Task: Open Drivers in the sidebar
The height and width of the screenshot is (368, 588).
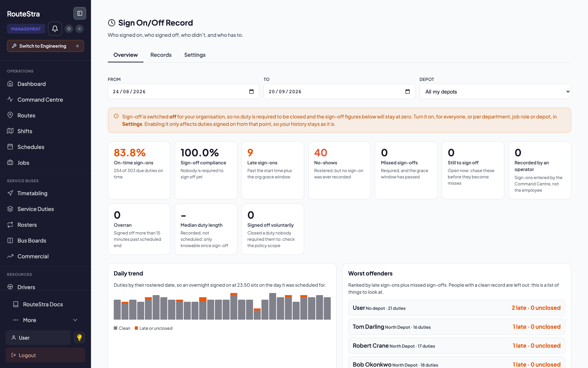Action: coord(45,287)
